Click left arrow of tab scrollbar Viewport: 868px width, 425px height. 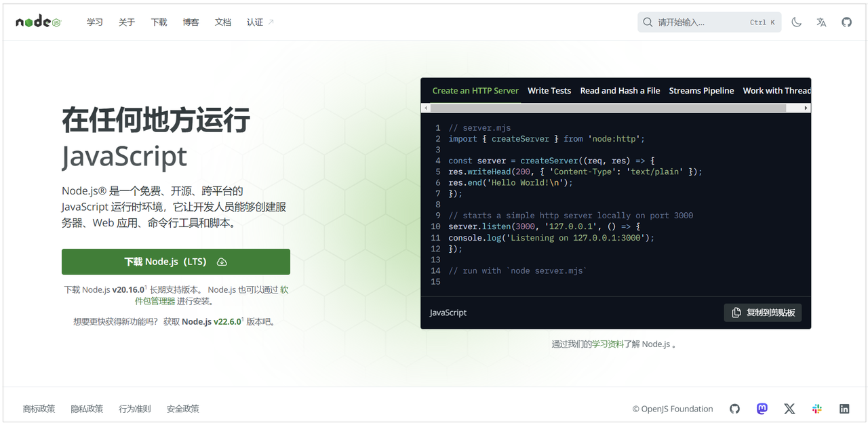click(x=425, y=108)
